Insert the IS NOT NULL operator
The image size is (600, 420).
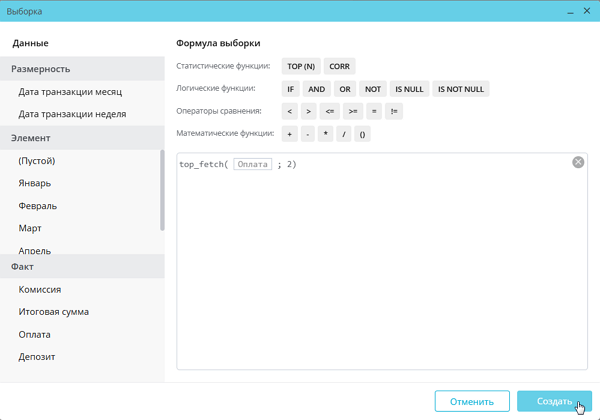(x=461, y=89)
